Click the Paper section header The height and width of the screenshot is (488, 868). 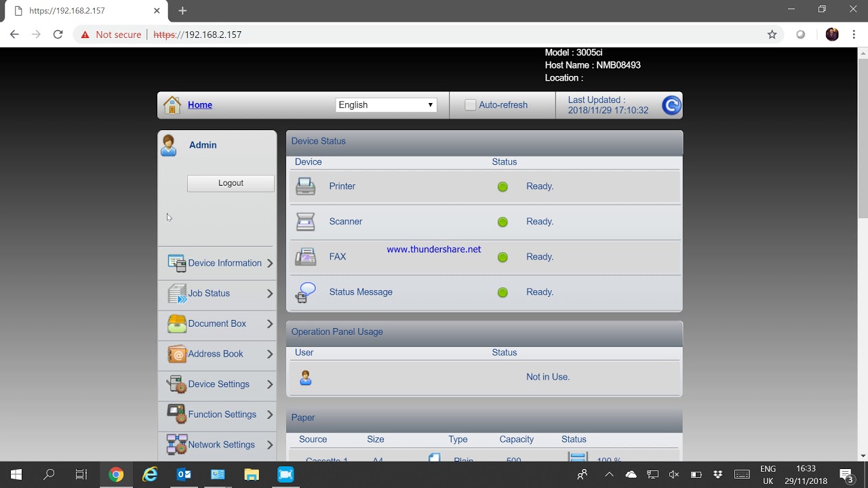484,418
